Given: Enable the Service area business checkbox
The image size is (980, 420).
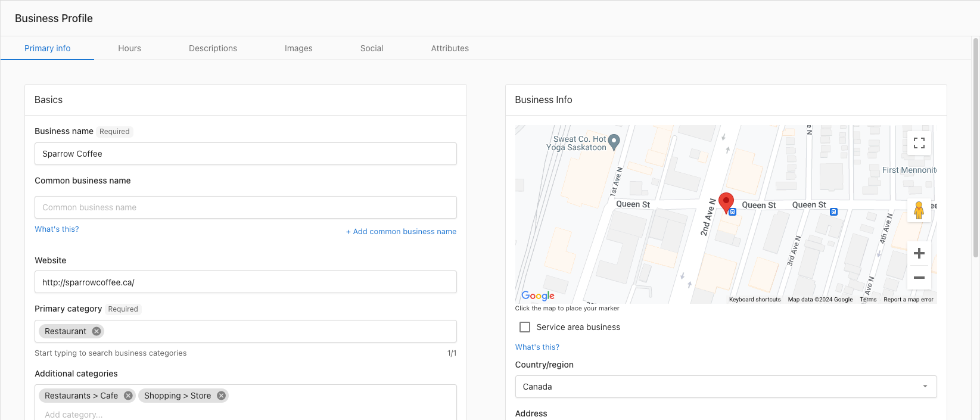Looking at the screenshot, I should tap(525, 327).
